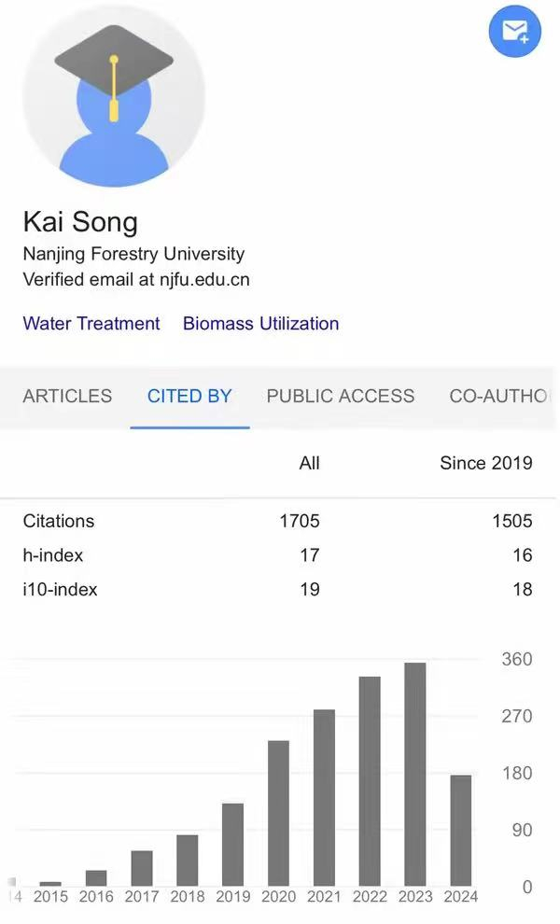The width and height of the screenshot is (560, 924).
Task: Click the blue follow email icon
Action: pos(514,32)
